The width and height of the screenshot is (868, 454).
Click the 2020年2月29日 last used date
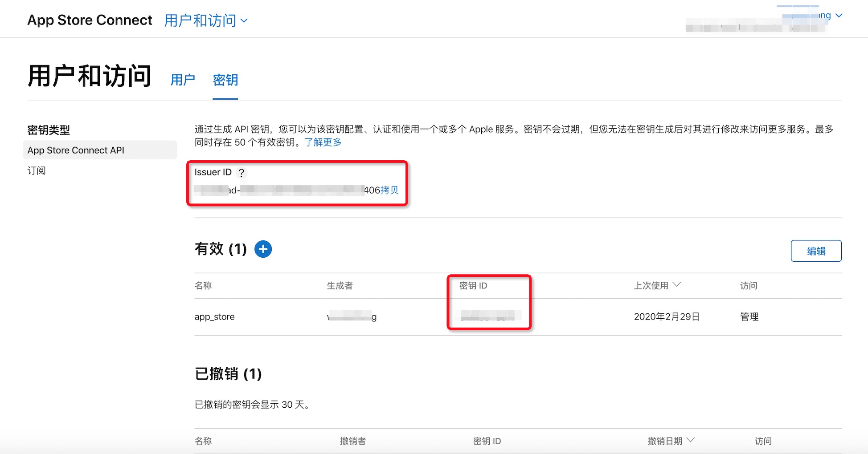[x=667, y=317]
